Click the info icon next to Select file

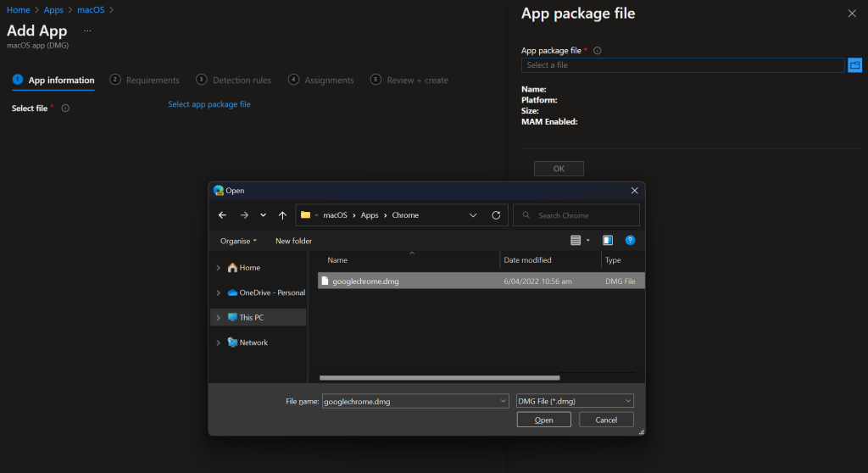click(65, 108)
